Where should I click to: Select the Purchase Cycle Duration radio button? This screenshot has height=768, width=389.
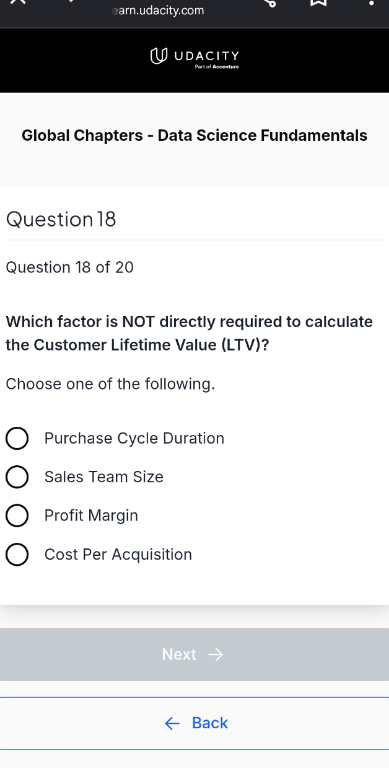[17, 438]
